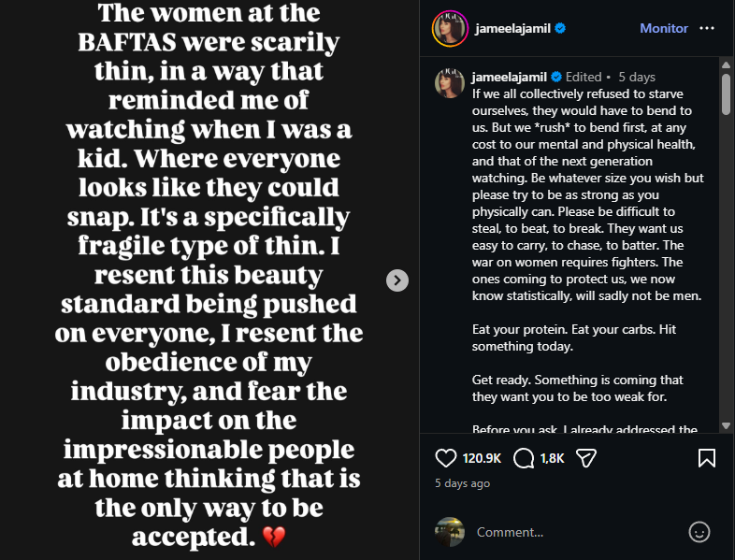Screen dimensions: 735x560
Task: Click the scrollbar down arrow of the caption
Action: (x=726, y=425)
